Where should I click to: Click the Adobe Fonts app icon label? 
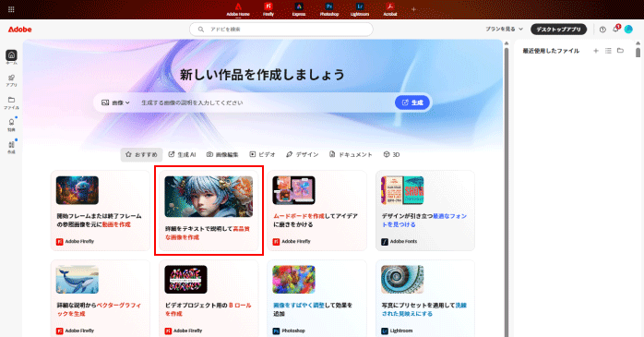pyautogui.click(x=400, y=242)
